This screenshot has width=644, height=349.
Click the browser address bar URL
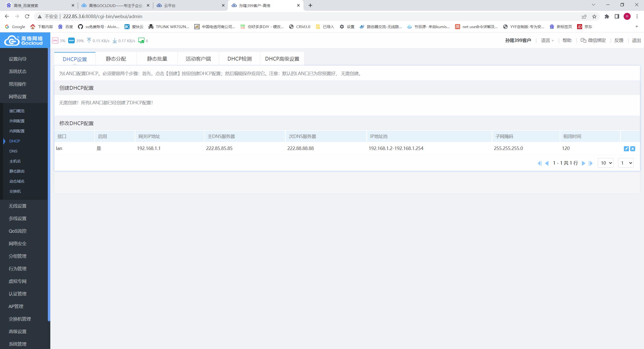103,16
